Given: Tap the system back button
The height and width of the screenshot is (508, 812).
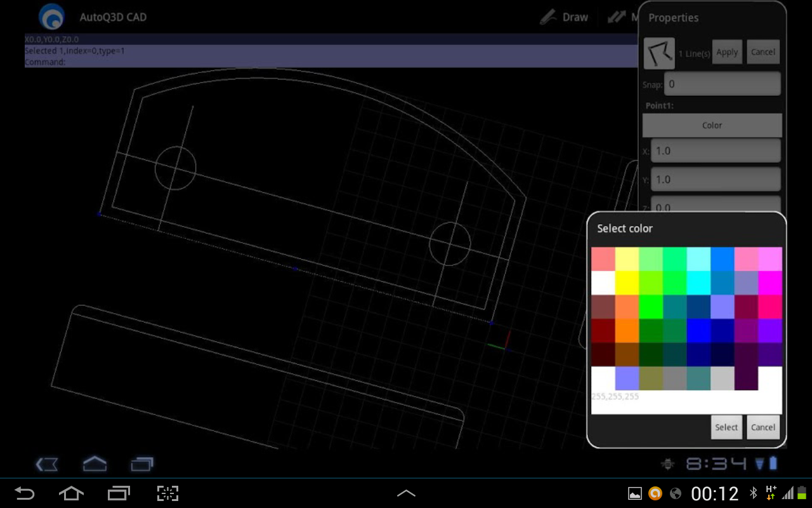Looking at the screenshot, I should pos(24,493).
